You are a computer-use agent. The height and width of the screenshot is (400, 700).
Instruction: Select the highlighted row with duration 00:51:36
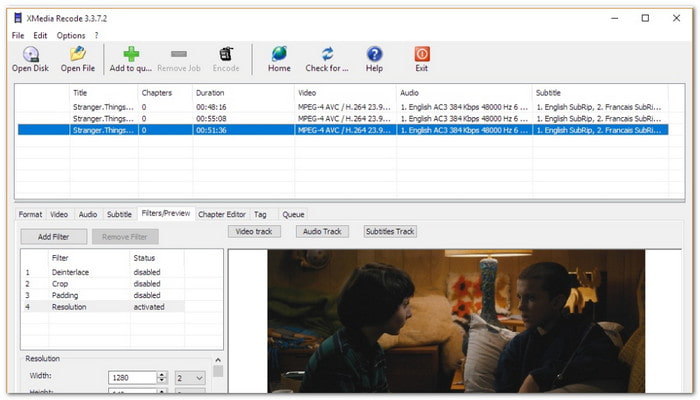[343, 130]
